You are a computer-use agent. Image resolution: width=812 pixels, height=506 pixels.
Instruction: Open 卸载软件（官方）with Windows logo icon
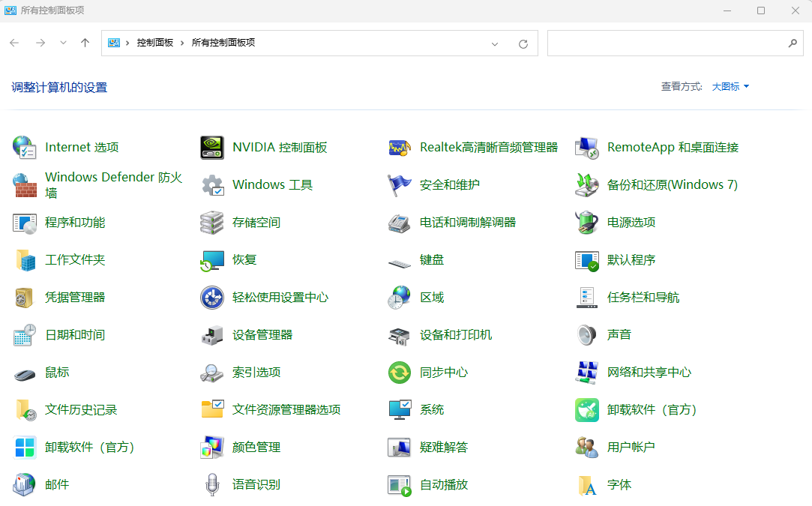click(24, 448)
